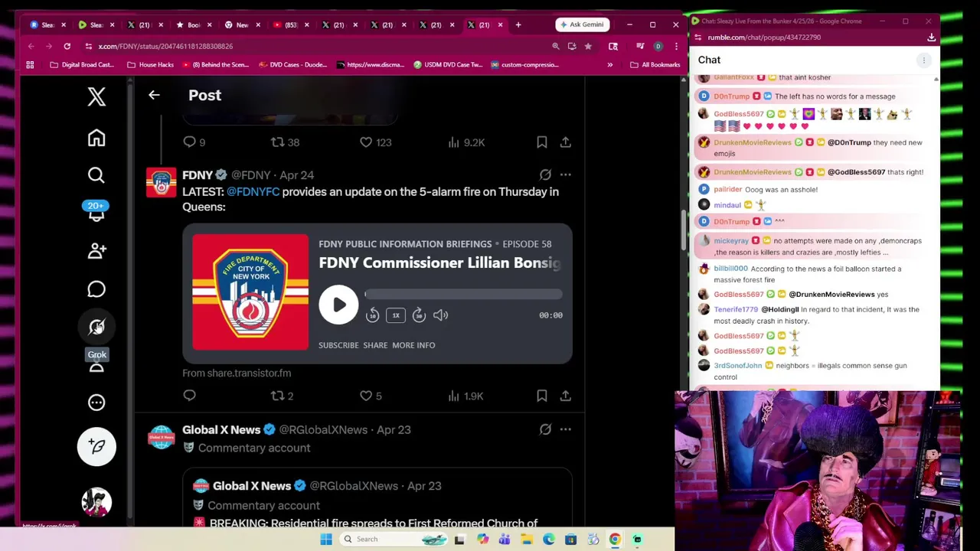Image resolution: width=980 pixels, height=551 pixels.
Task: Open Chrome three-dot menu
Action: [x=676, y=46]
